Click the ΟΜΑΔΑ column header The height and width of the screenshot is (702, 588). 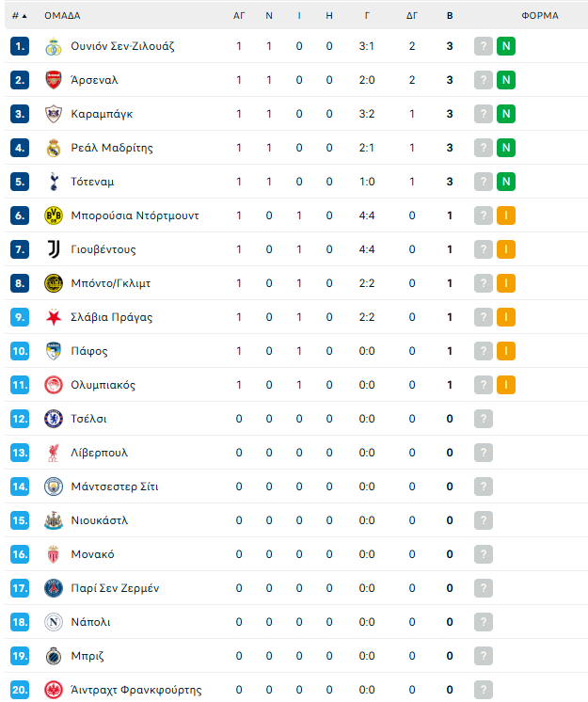(x=62, y=16)
